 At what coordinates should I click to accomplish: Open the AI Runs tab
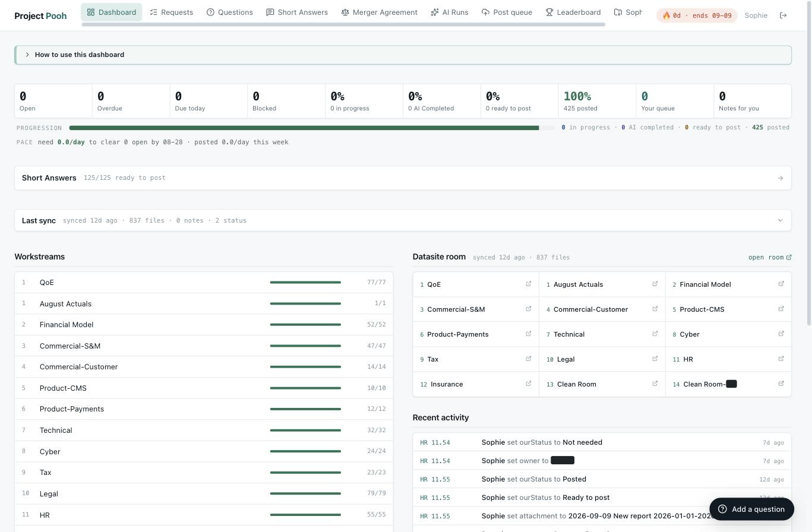tap(450, 12)
